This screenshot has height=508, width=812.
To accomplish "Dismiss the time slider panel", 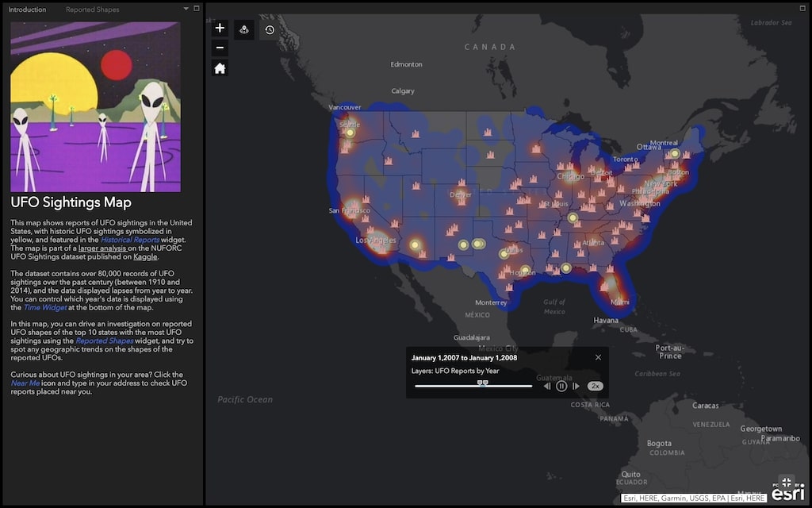I will [x=598, y=357].
